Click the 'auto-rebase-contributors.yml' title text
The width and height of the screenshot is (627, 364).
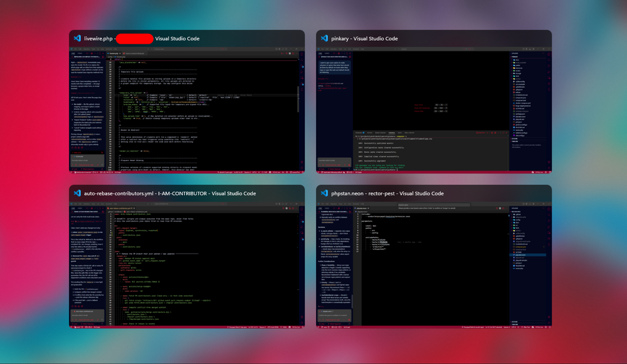pos(119,194)
